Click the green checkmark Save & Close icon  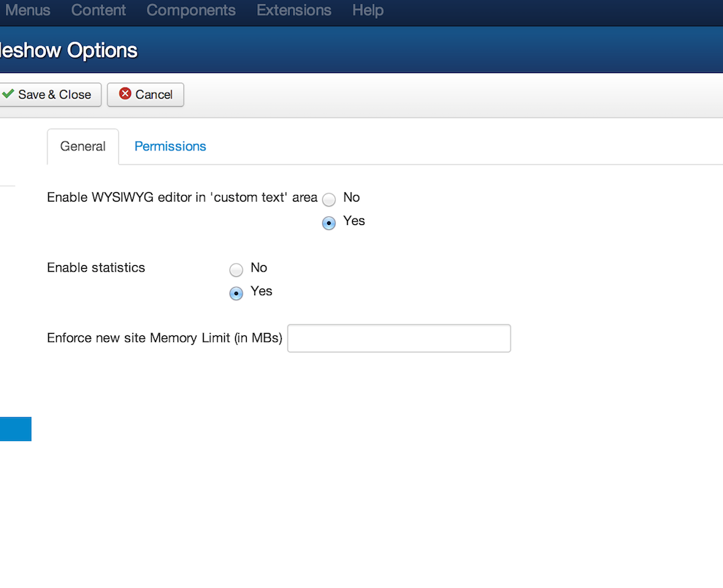click(8, 93)
